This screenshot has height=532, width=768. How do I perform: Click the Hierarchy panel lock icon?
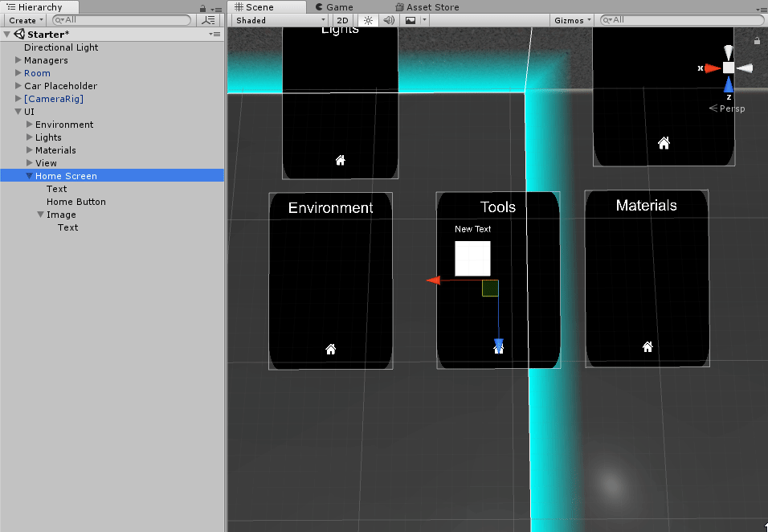(202, 8)
